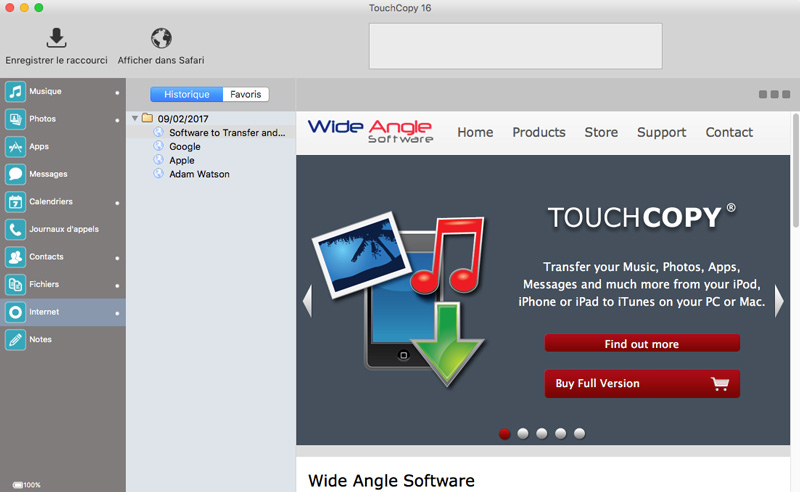This screenshot has width=800, height=492.
Task: Open Journaux d'appels phone icon
Action: [15, 229]
